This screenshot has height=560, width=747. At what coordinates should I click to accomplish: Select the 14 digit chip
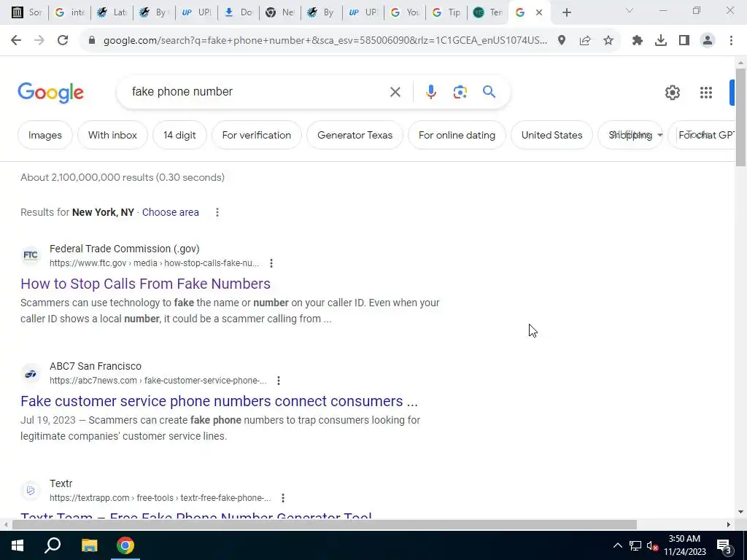(179, 135)
